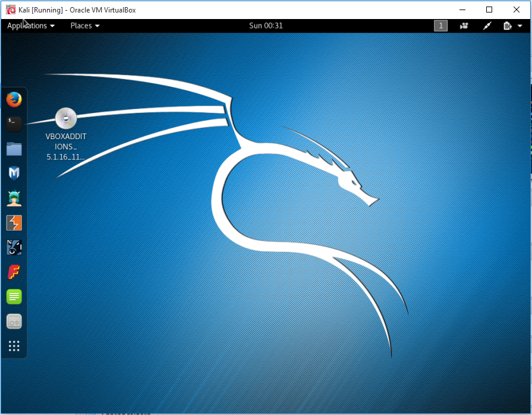Open Burp Suite dock icon
Viewport: 532px width, 415px height.
pos(14,223)
